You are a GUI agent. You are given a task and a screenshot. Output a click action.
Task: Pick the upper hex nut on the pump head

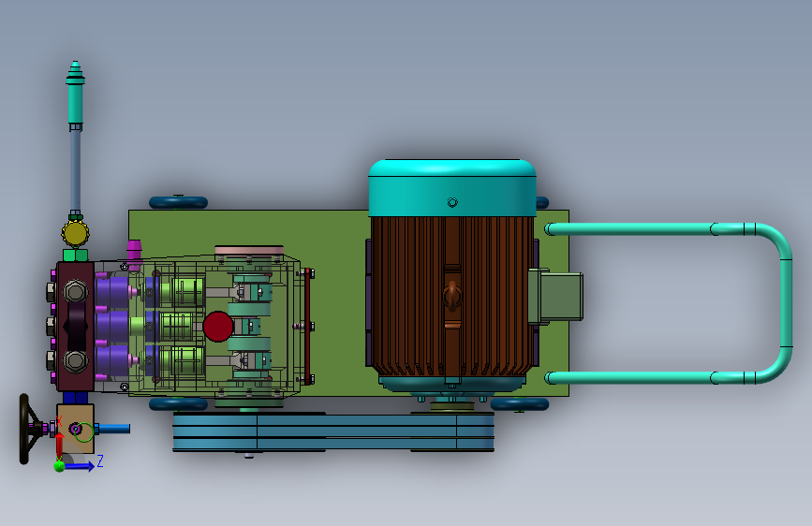[x=75, y=291]
